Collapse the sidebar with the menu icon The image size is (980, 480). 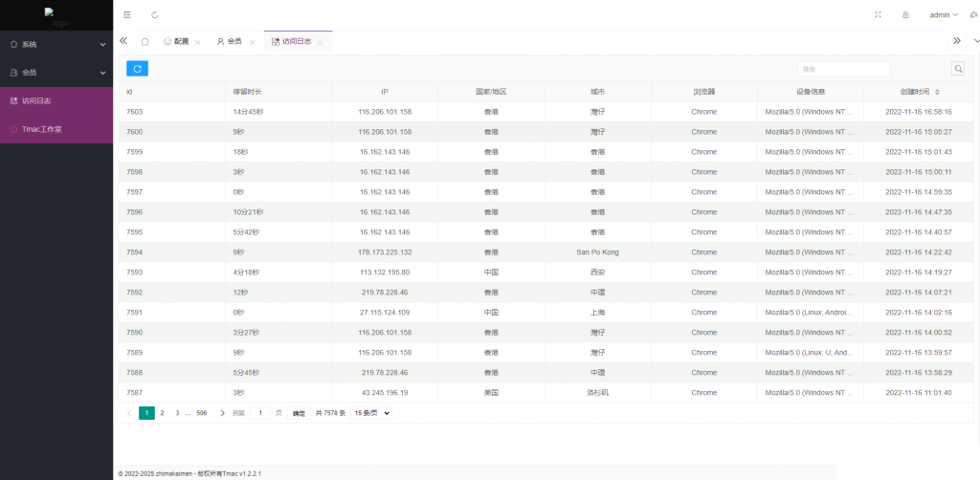tap(127, 15)
